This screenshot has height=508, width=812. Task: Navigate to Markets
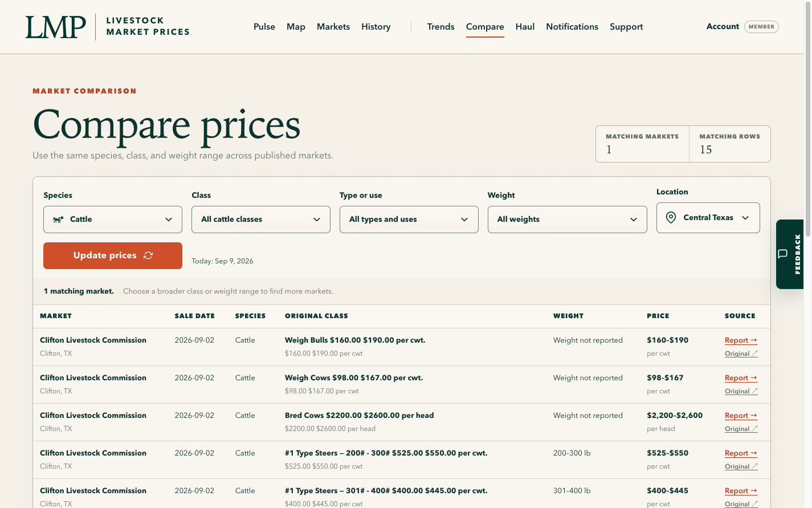pos(333,27)
